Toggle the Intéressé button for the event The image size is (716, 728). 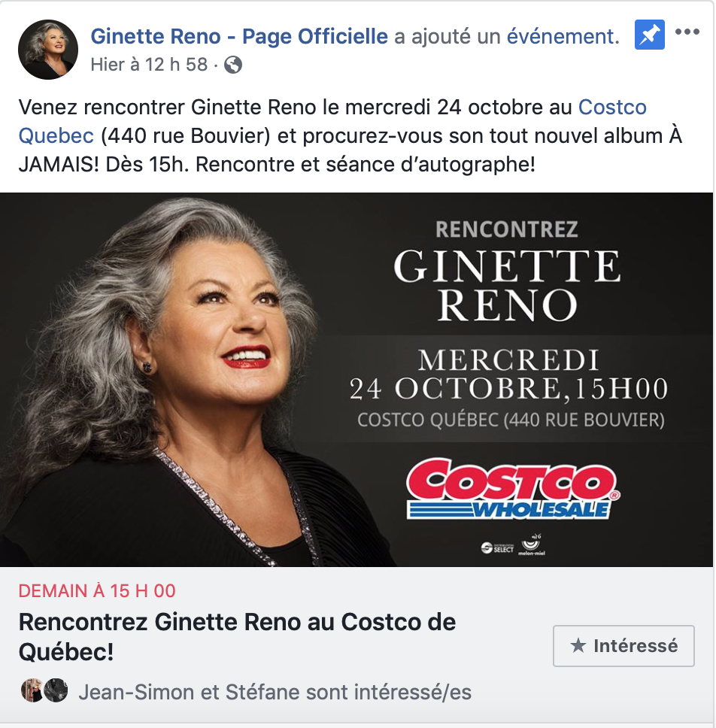pyautogui.click(x=623, y=646)
